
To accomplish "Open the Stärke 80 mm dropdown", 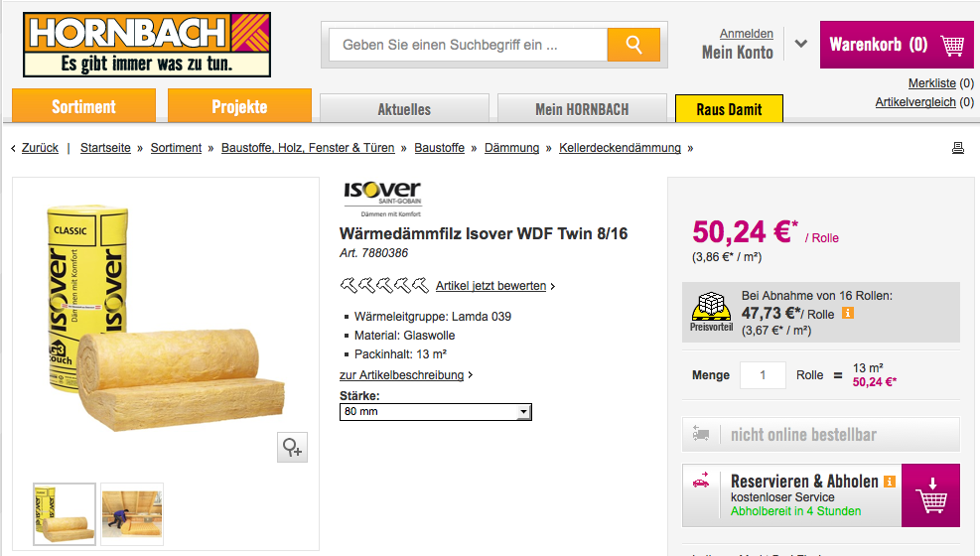I will coord(436,411).
